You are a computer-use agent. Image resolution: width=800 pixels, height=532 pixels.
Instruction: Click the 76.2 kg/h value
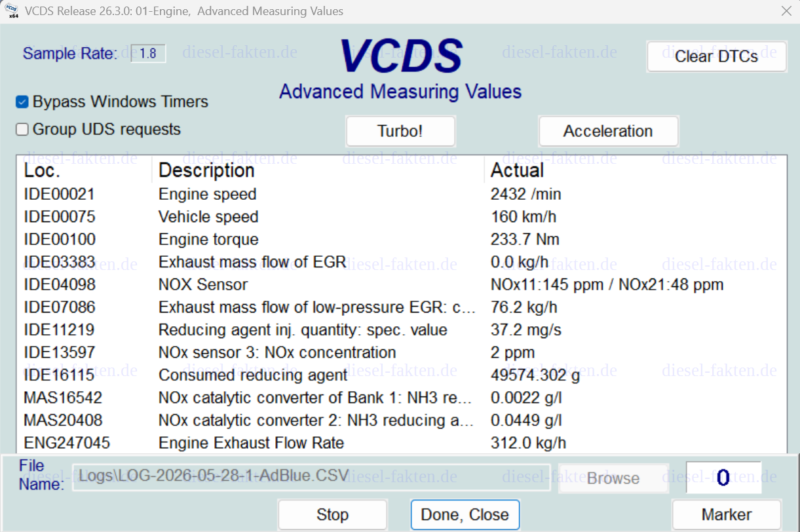click(x=524, y=307)
